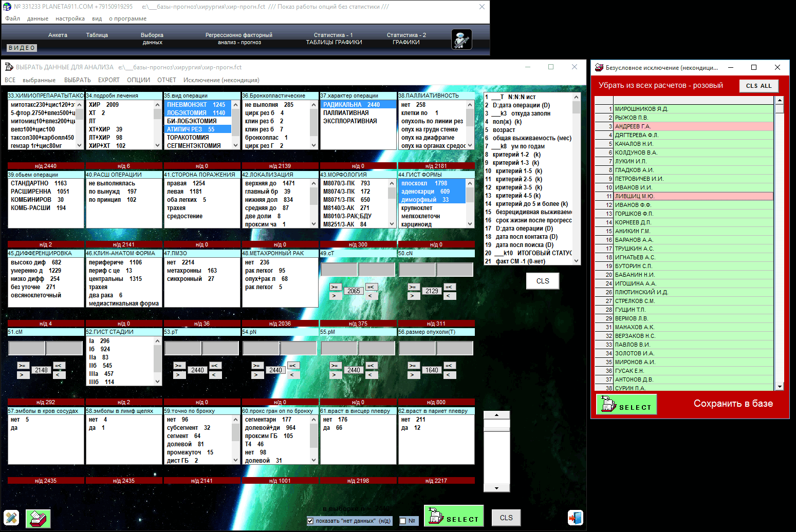Click the pencil and ruler icon at bottom left
The height and width of the screenshot is (532, 796).
[11, 518]
